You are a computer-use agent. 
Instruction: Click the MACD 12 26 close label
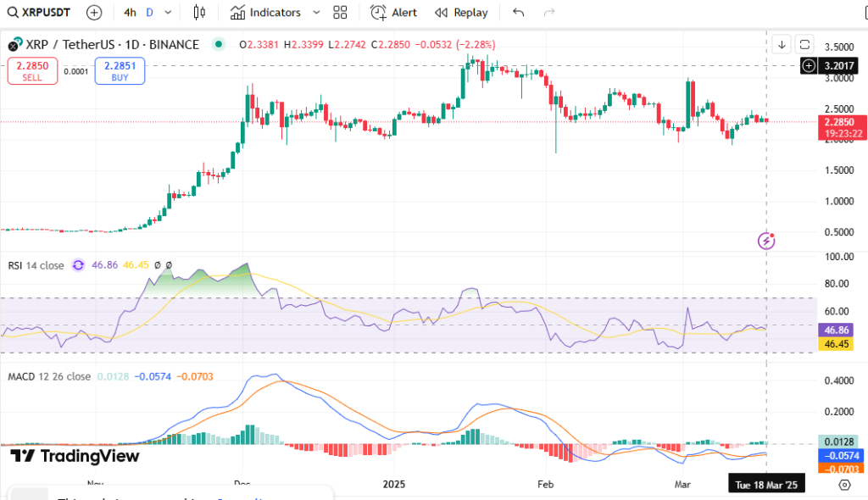pyautogui.click(x=49, y=376)
